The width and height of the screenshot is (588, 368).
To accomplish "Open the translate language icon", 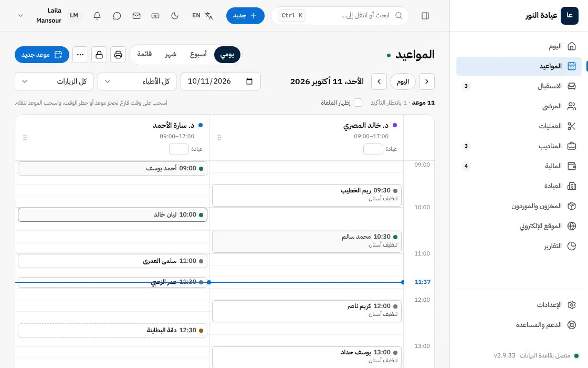I will (x=209, y=16).
